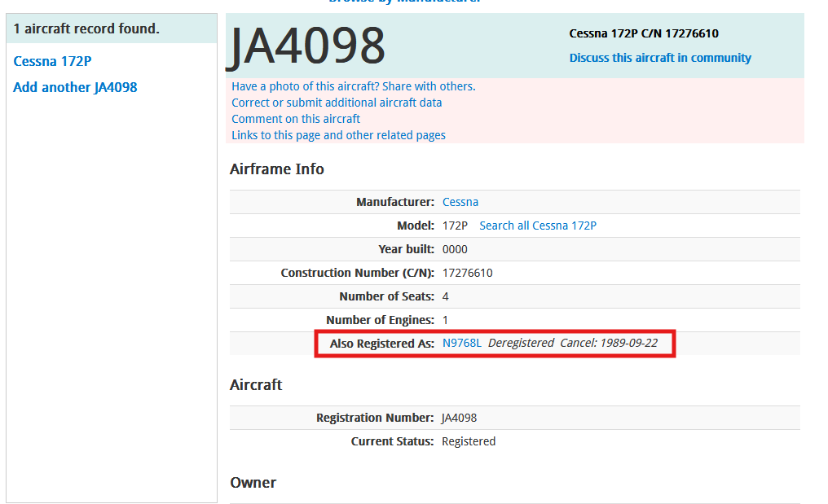The width and height of the screenshot is (828, 504).
Task: Open the N9768L registration link
Action: 461,344
